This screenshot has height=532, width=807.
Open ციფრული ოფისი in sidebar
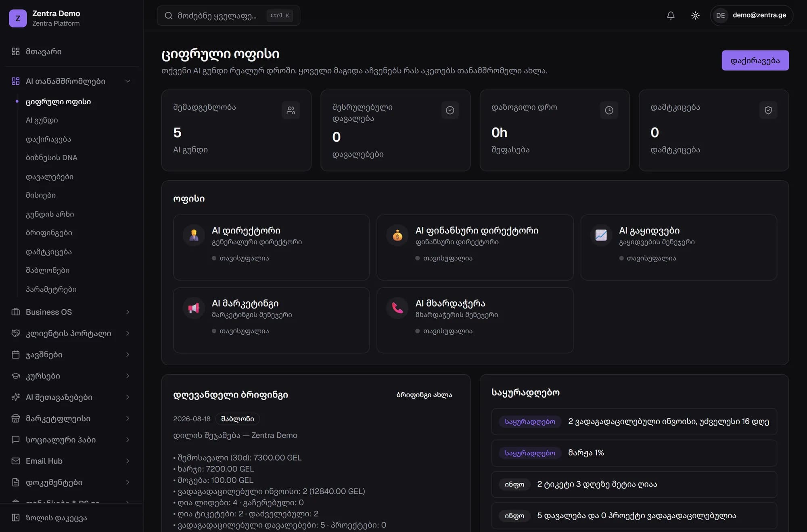(x=59, y=102)
